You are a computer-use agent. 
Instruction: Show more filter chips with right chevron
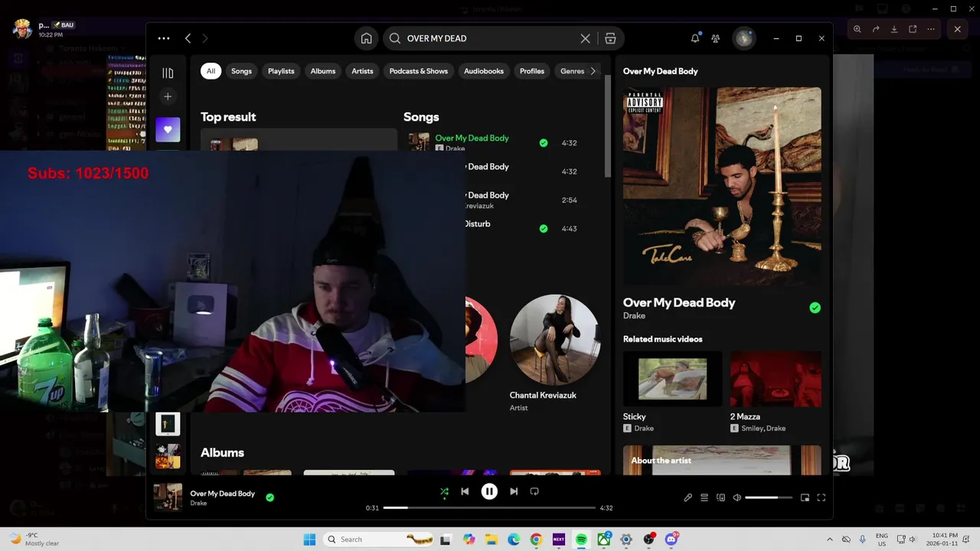click(x=593, y=71)
